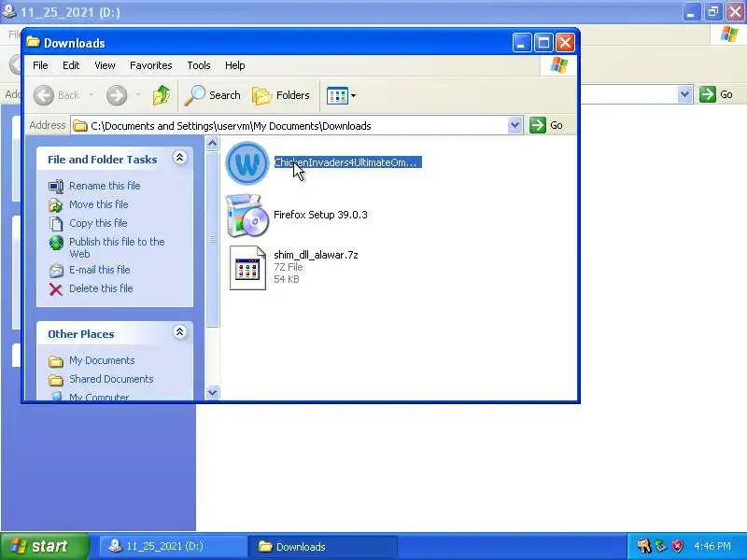747x560 pixels.
Task: Expand the Forward history dropdown arrow
Action: click(138, 95)
